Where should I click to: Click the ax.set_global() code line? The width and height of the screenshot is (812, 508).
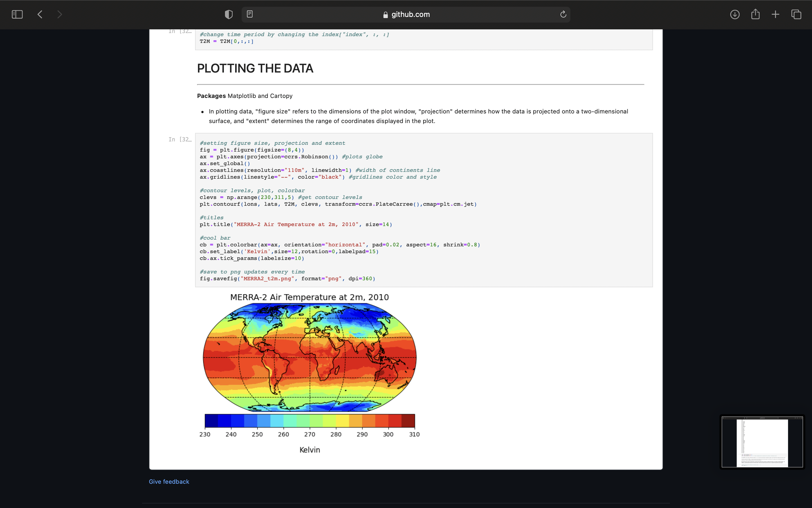(x=225, y=164)
